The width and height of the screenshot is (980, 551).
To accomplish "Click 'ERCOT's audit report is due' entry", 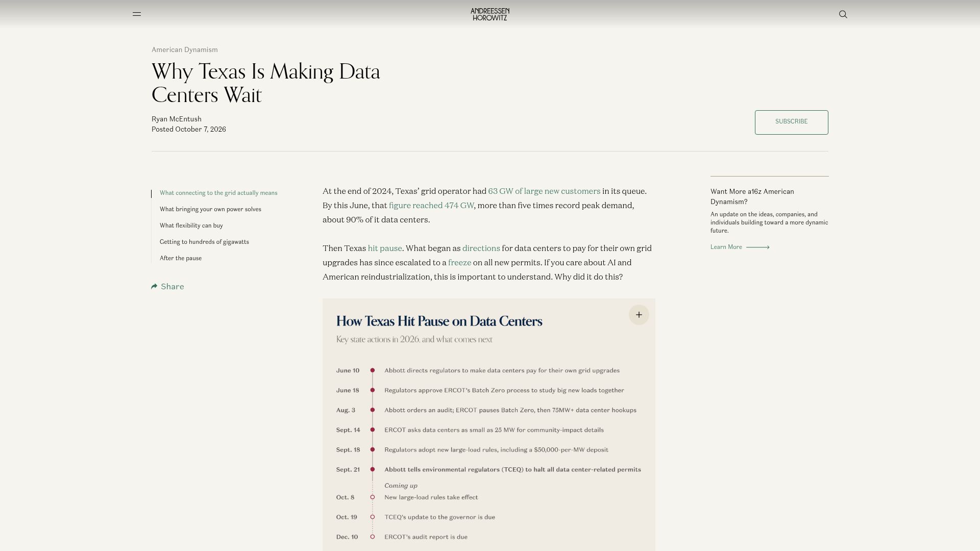I will point(426,537).
